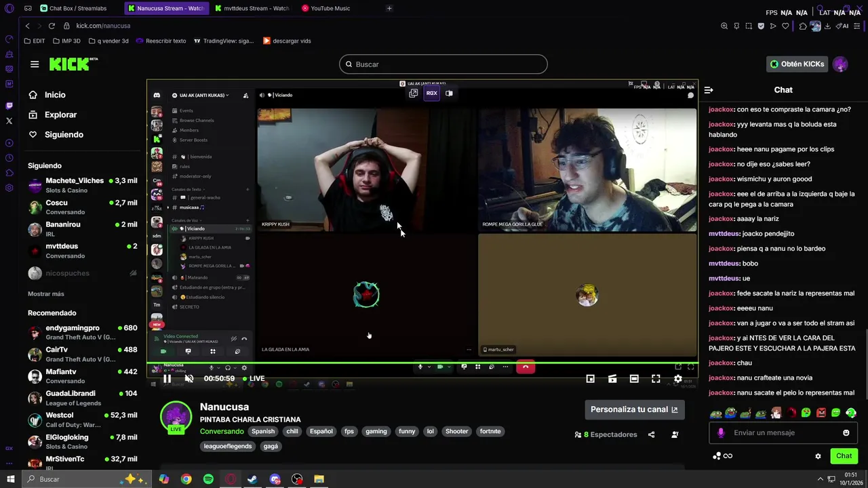Open the Windows Start menu

10,479
